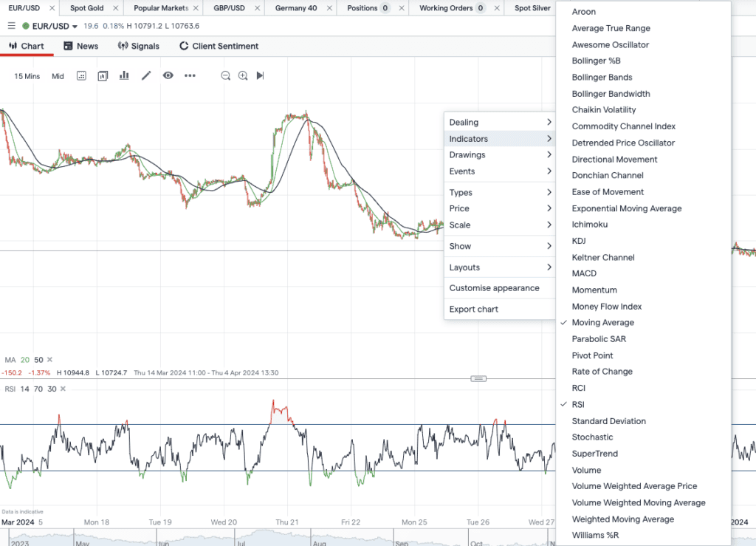Toggle the eye visibility icon in toolbar

point(168,75)
